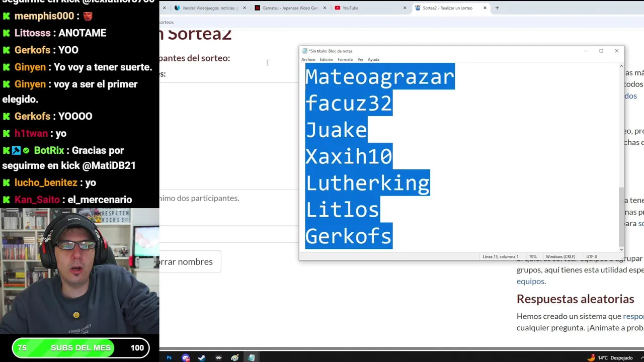Click chat username memphis000

tap(44, 16)
